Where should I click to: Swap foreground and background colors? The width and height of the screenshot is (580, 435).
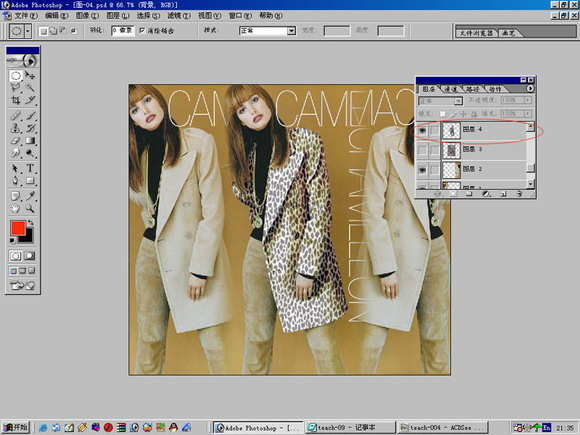[x=31, y=223]
